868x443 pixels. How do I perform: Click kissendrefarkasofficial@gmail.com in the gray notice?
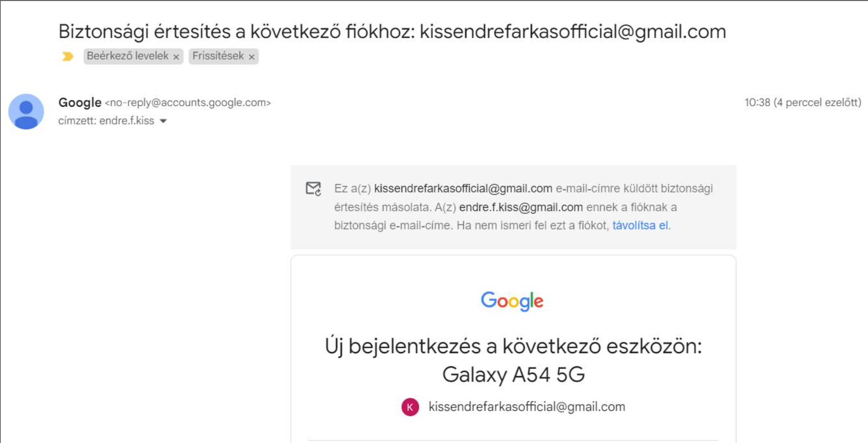tap(463, 188)
